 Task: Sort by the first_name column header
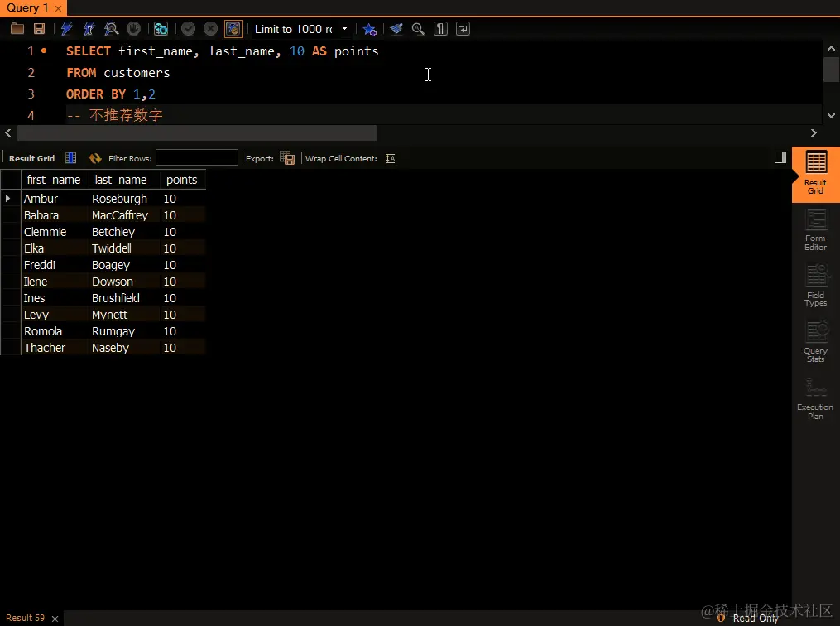click(54, 180)
